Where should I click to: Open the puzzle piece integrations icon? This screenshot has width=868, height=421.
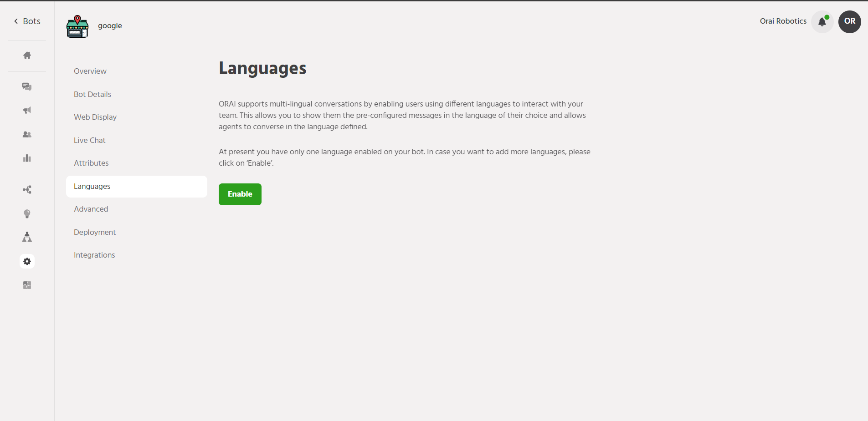(27, 285)
